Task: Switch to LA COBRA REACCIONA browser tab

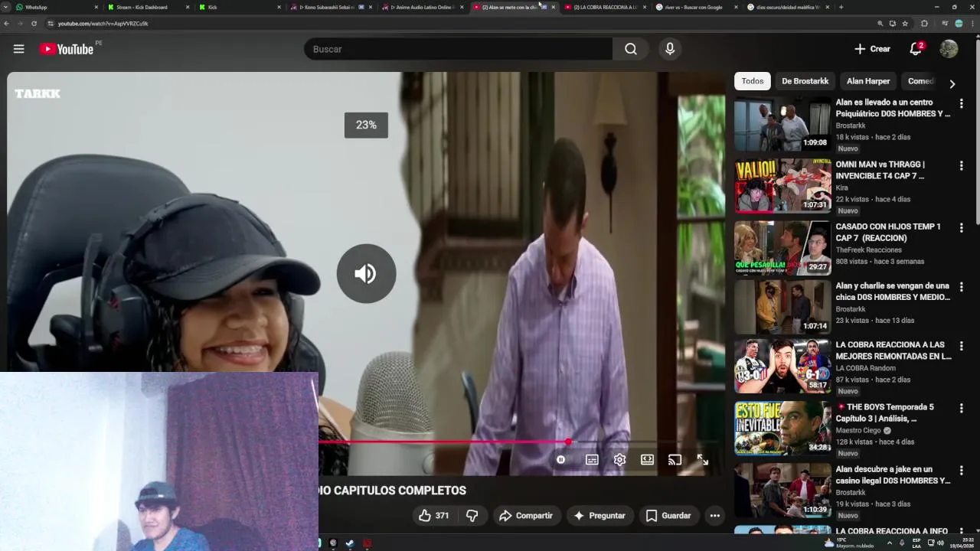Action: (605, 7)
